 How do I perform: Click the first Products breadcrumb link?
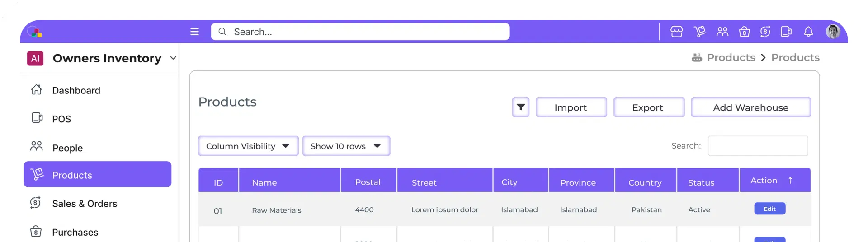pyautogui.click(x=731, y=57)
